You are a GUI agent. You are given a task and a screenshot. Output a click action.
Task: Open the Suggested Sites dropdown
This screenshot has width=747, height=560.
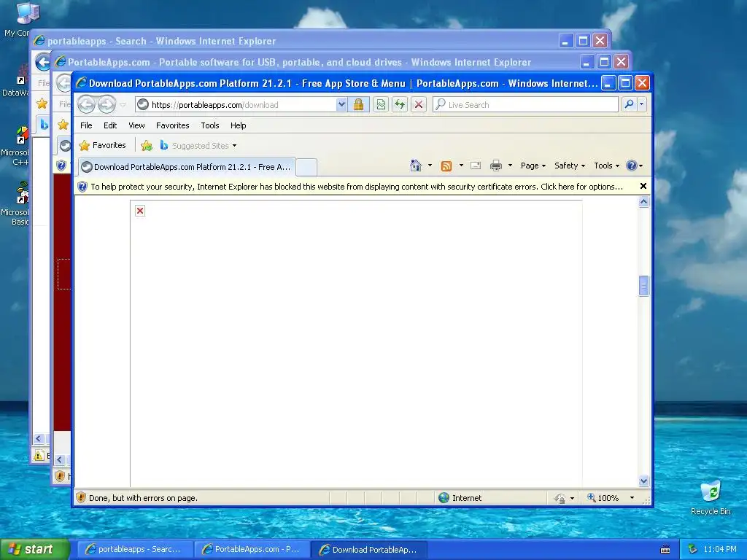[198, 146]
